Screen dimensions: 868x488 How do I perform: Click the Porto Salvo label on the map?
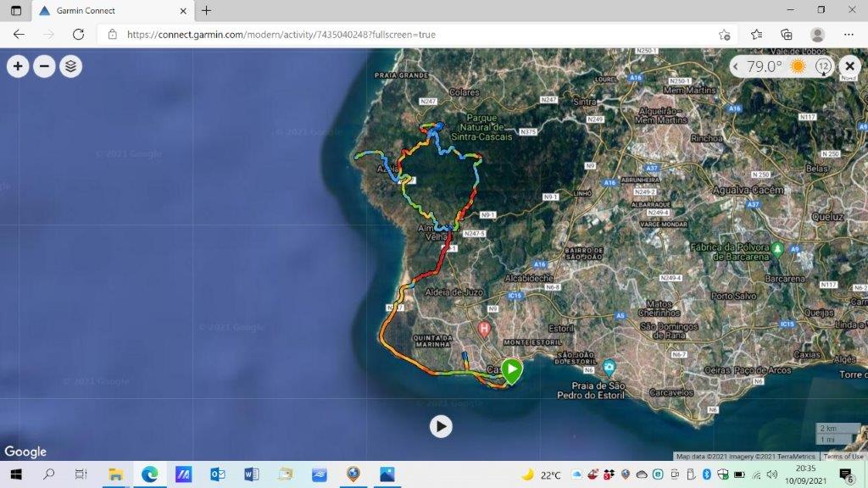(733, 296)
